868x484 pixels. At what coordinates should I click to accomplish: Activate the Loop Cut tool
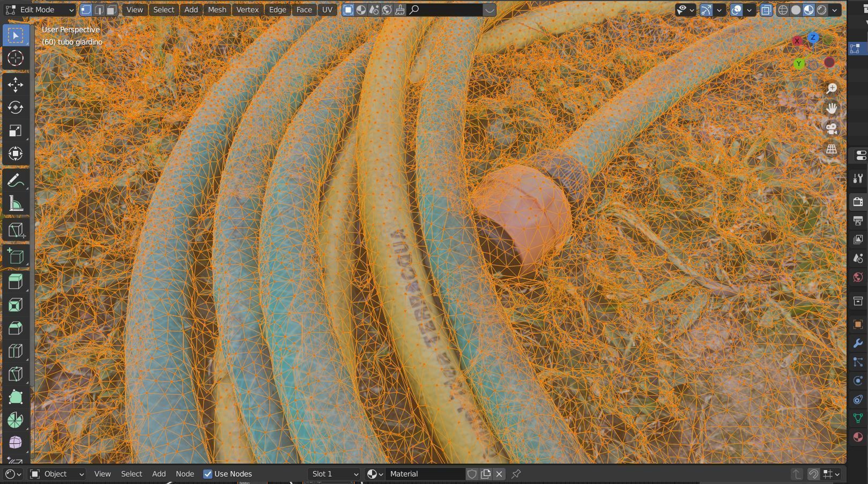16,351
